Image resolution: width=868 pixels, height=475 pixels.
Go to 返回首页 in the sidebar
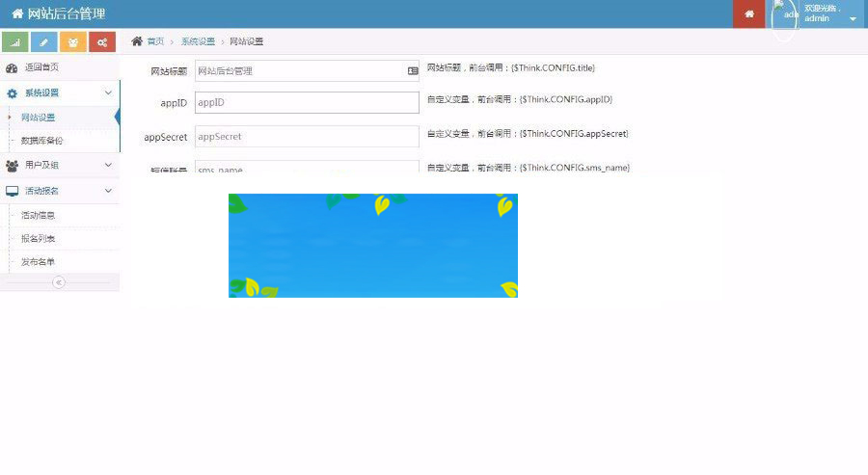click(41, 67)
